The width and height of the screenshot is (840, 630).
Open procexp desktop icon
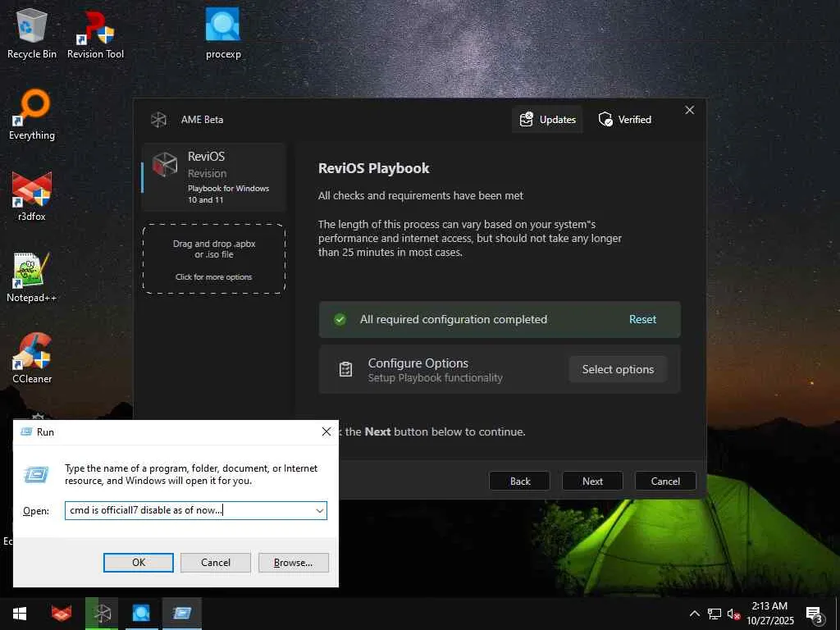(x=223, y=34)
